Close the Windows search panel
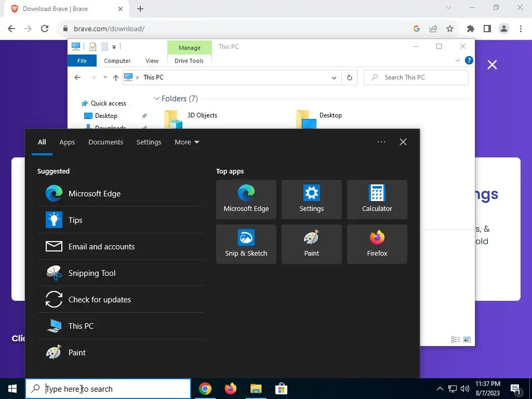 tap(403, 142)
